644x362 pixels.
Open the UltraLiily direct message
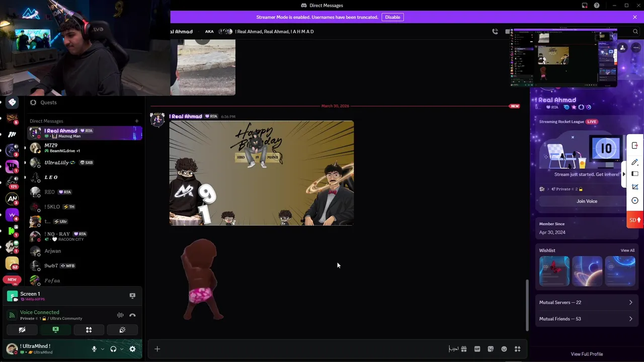tap(85, 162)
